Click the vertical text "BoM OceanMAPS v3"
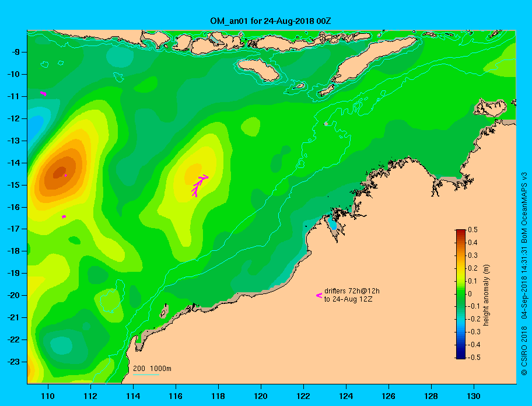This screenshot has width=532, height=406. pyautogui.click(x=524, y=208)
